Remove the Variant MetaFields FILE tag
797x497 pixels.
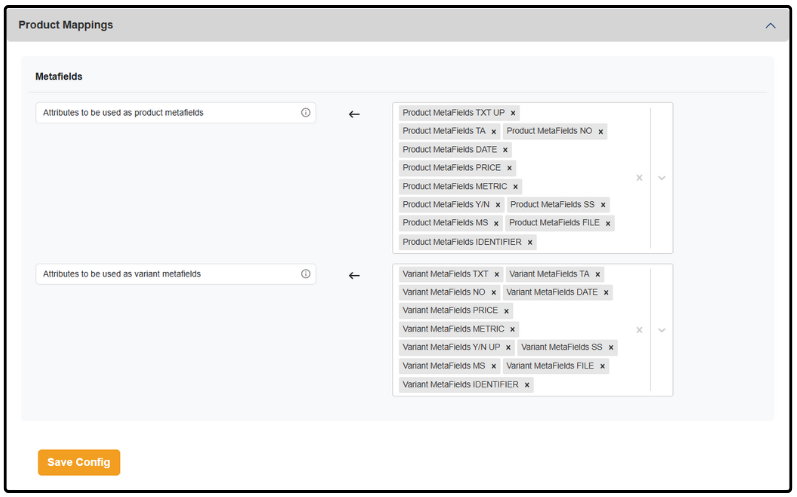point(602,366)
